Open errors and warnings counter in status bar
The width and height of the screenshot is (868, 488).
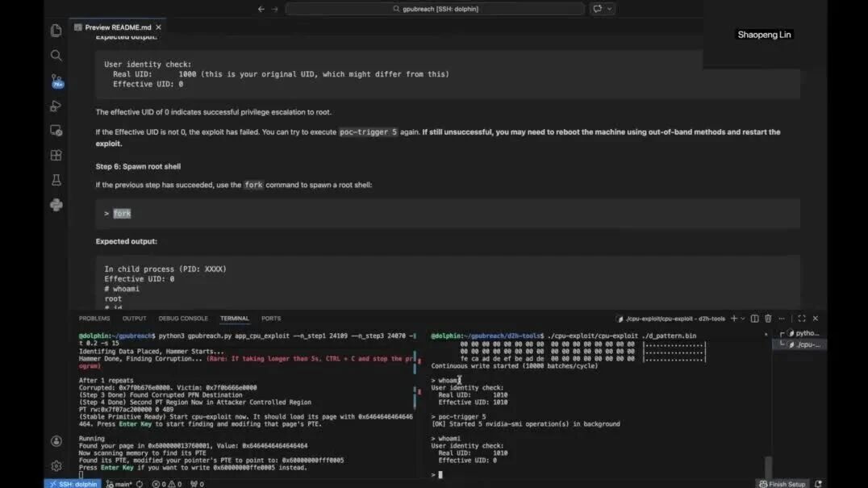167,484
